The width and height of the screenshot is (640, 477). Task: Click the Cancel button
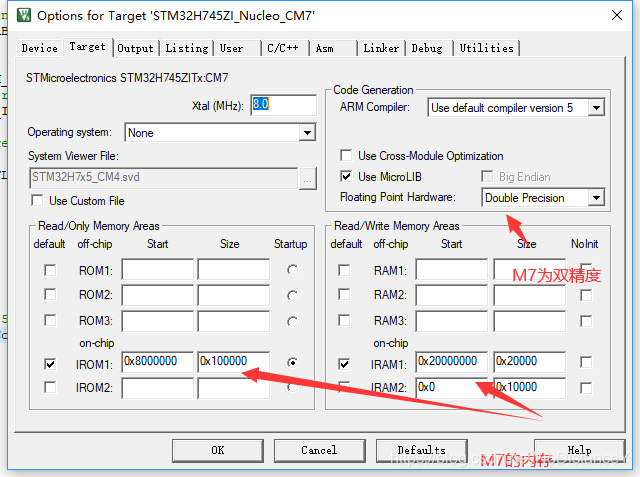[x=319, y=450]
